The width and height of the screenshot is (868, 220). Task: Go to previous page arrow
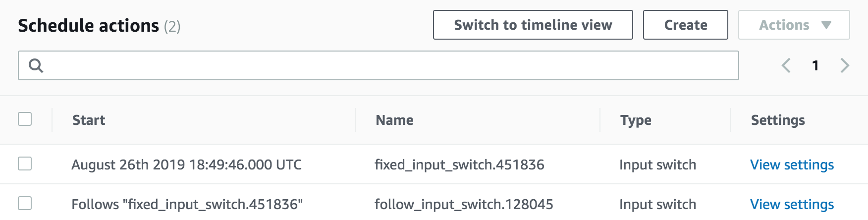coord(786,65)
